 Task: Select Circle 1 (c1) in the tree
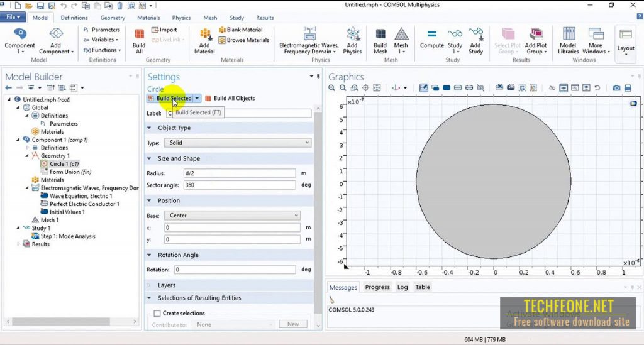tap(64, 163)
